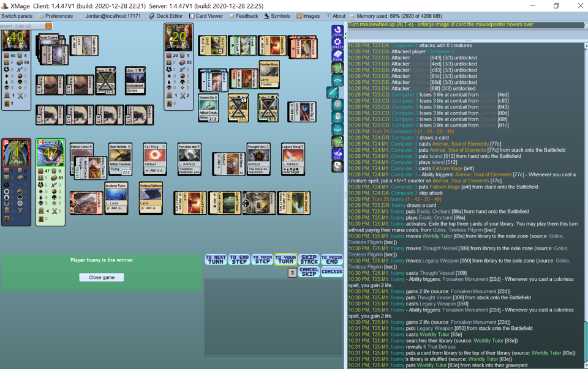The image size is (588, 369).
Task: Open the Images download menu
Action: (x=308, y=16)
